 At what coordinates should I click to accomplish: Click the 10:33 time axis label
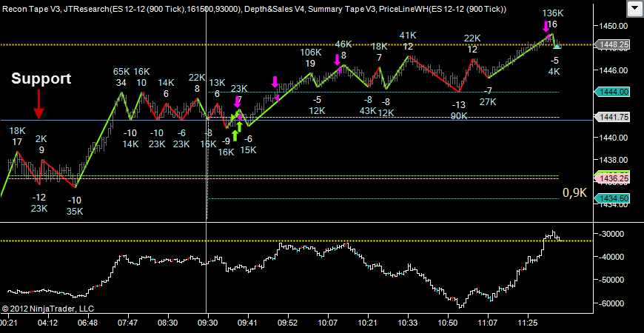tap(407, 323)
